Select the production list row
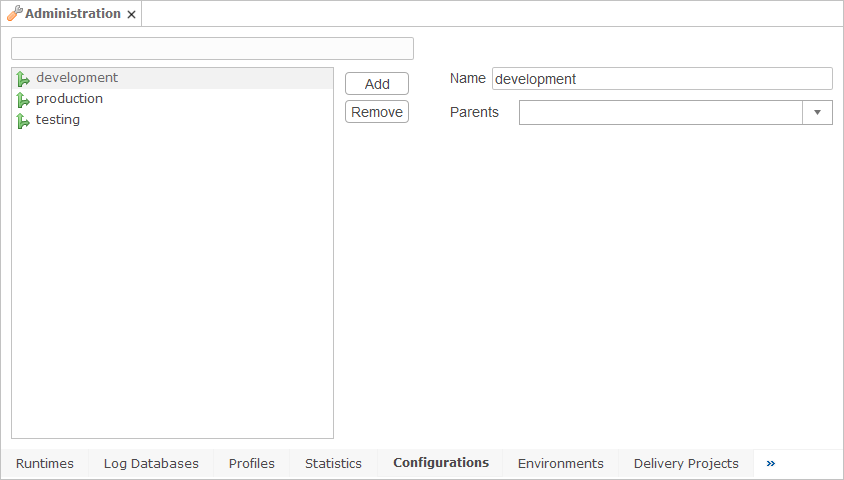844x480 pixels. coord(172,99)
